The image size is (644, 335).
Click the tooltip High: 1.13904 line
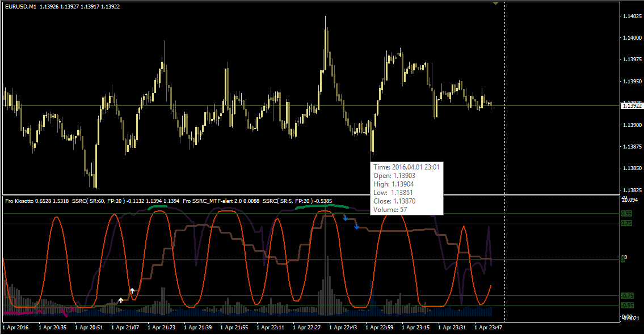tap(393, 184)
